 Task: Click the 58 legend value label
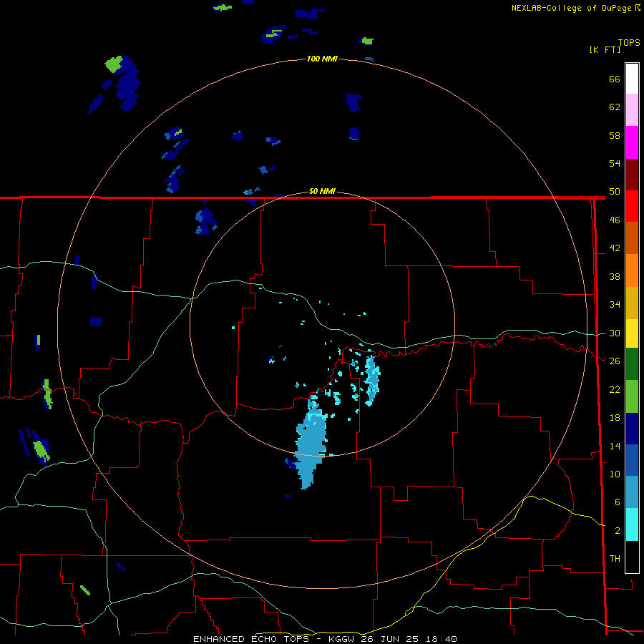pos(615,135)
